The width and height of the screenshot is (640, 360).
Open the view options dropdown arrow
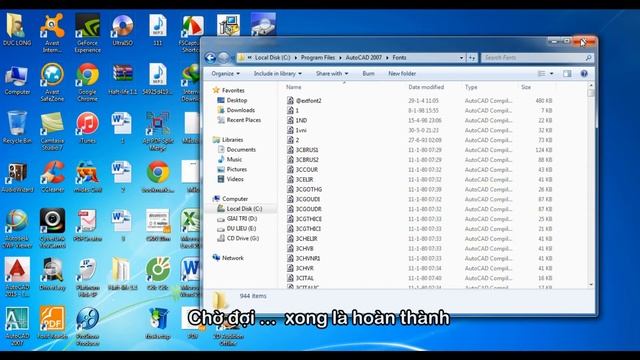[x=551, y=73]
